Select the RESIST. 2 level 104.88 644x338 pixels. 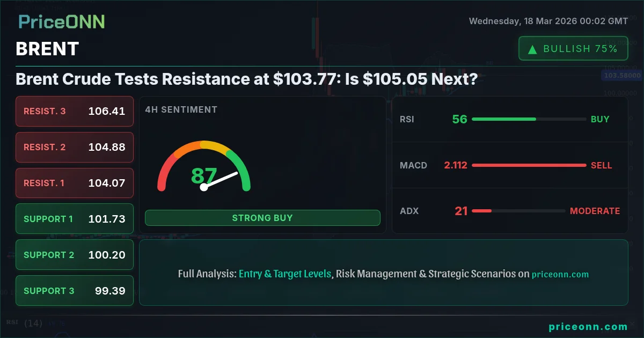tap(75, 147)
